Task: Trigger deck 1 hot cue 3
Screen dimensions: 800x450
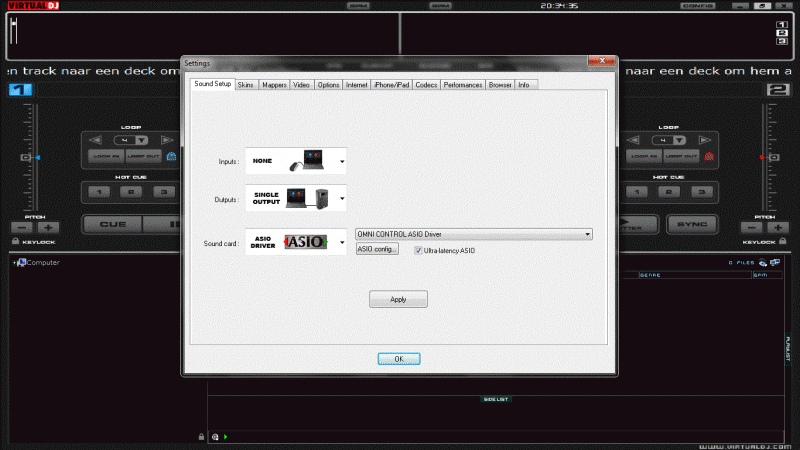Action: coord(164,192)
